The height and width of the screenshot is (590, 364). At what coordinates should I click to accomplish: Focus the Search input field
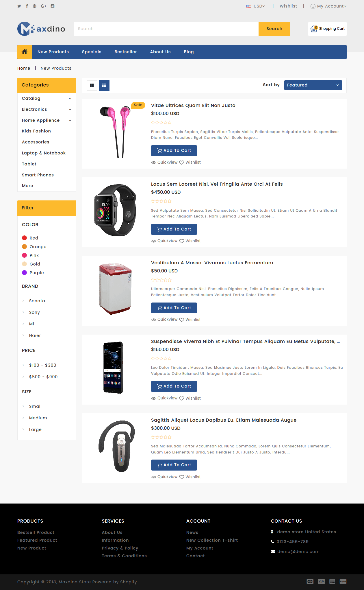point(166,29)
